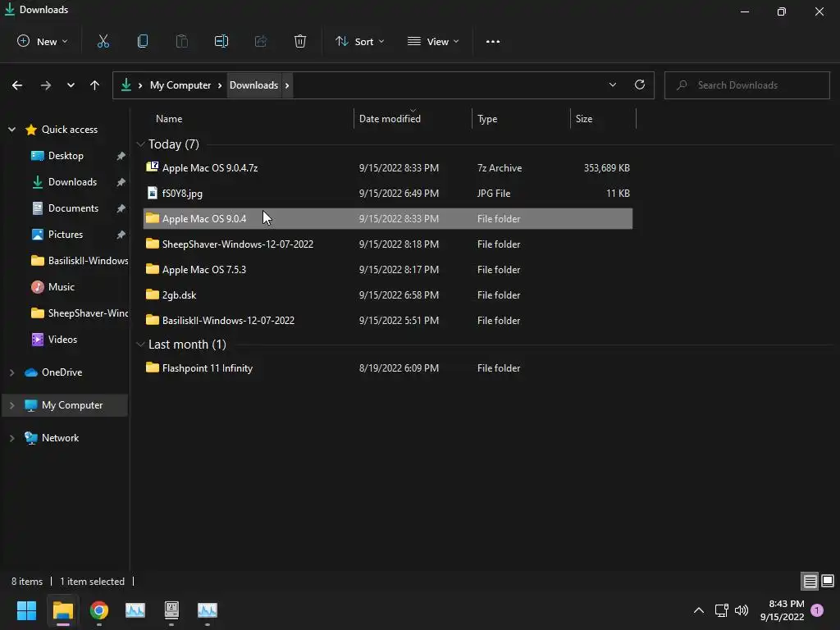The height and width of the screenshot is (630, 840).
Task: Open BasiliskII-Windows folder in sidebar
Action: 80,261
